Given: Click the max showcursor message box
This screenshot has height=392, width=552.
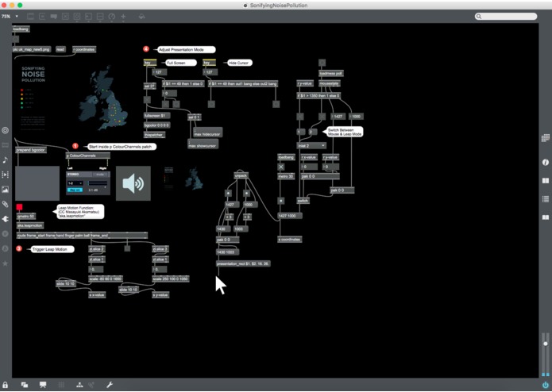Looking at the screenshot, I should click(203, 144).
